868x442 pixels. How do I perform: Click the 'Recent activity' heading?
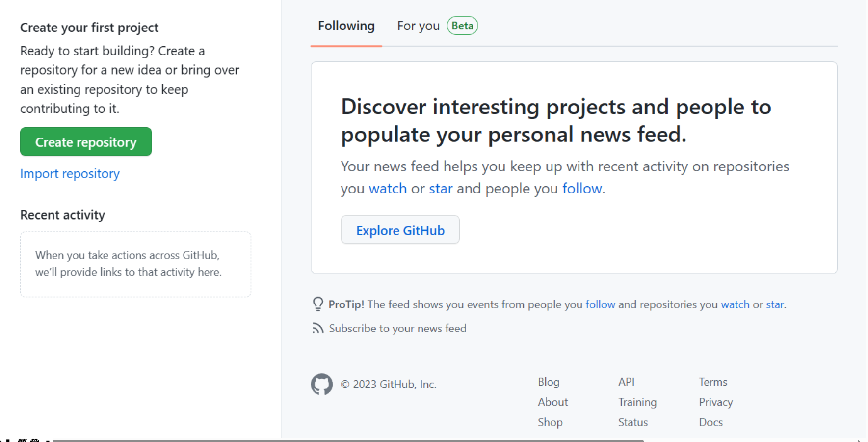pyautogui.click(x=63, y=215)
